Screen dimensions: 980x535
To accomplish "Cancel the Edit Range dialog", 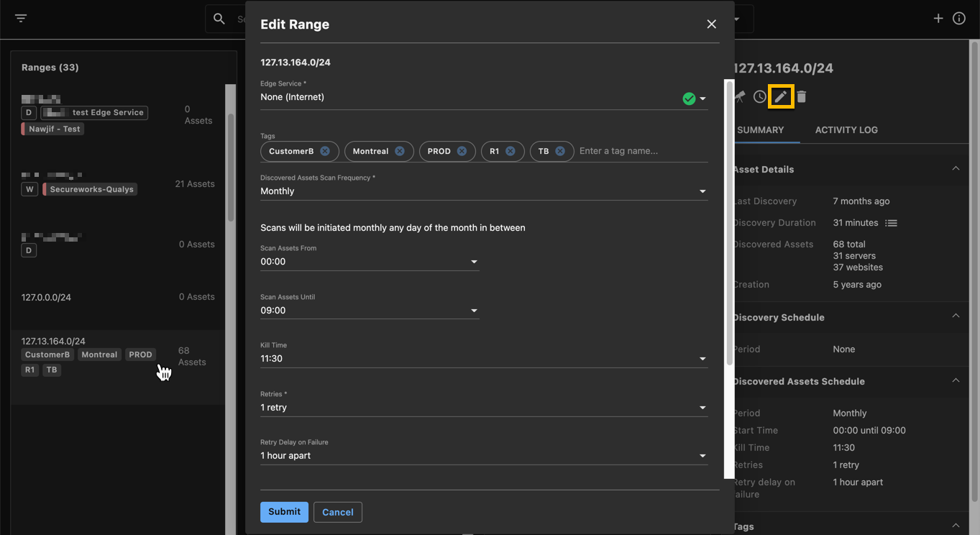I will 338,512.
